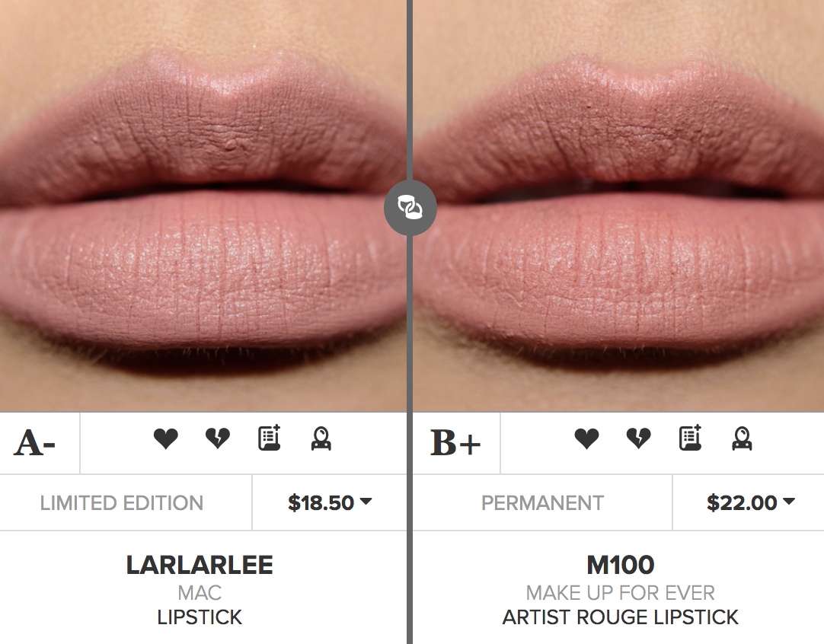Click the B+ rating grade
The image size is (824, 644).
[455, 443]
